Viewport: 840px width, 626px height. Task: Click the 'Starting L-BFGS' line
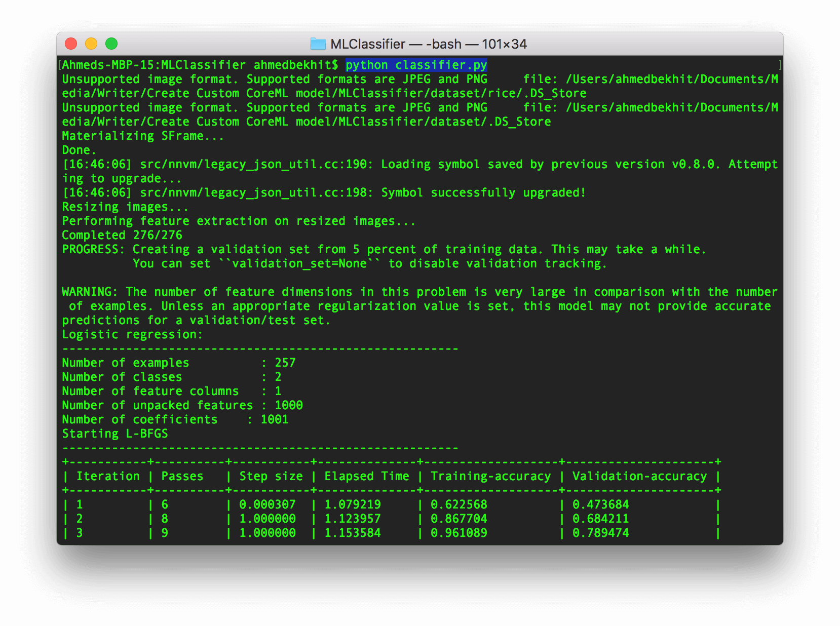pyautogui.click(x=114, y=434)
